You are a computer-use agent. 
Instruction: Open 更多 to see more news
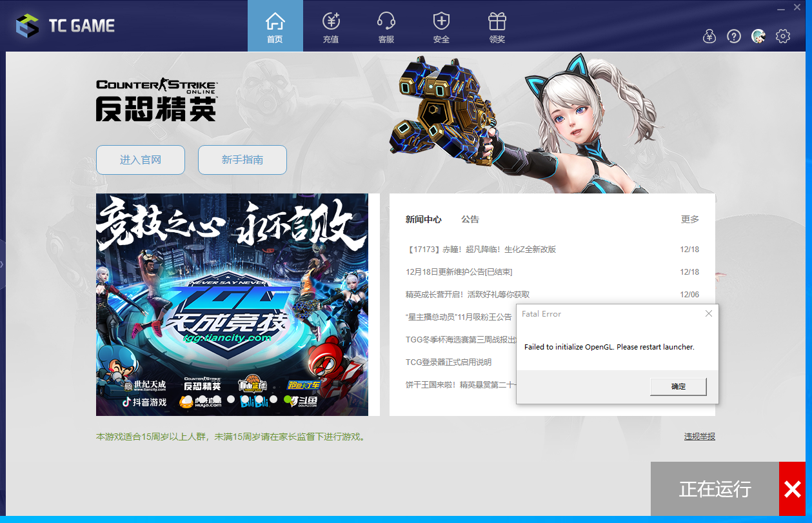[690, 219]
